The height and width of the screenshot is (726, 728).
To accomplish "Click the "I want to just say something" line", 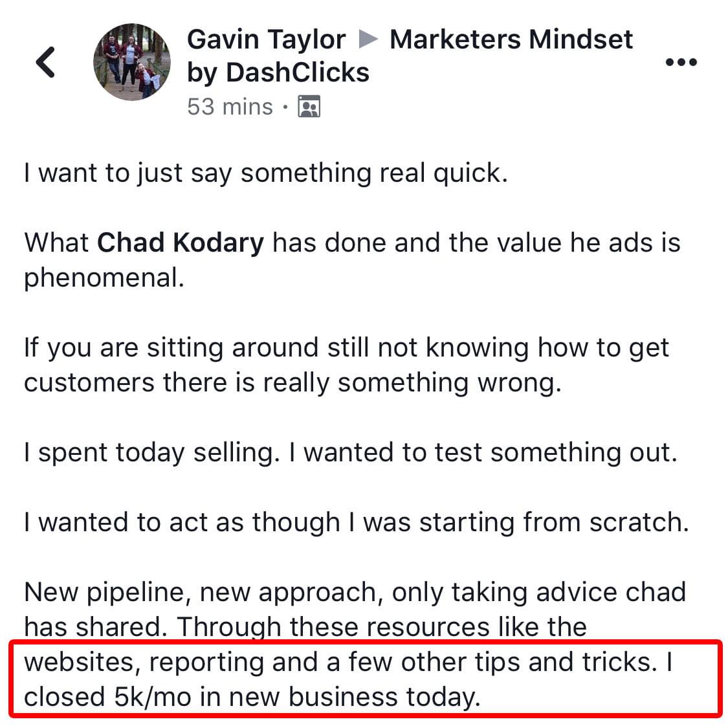I will (266, 173).
